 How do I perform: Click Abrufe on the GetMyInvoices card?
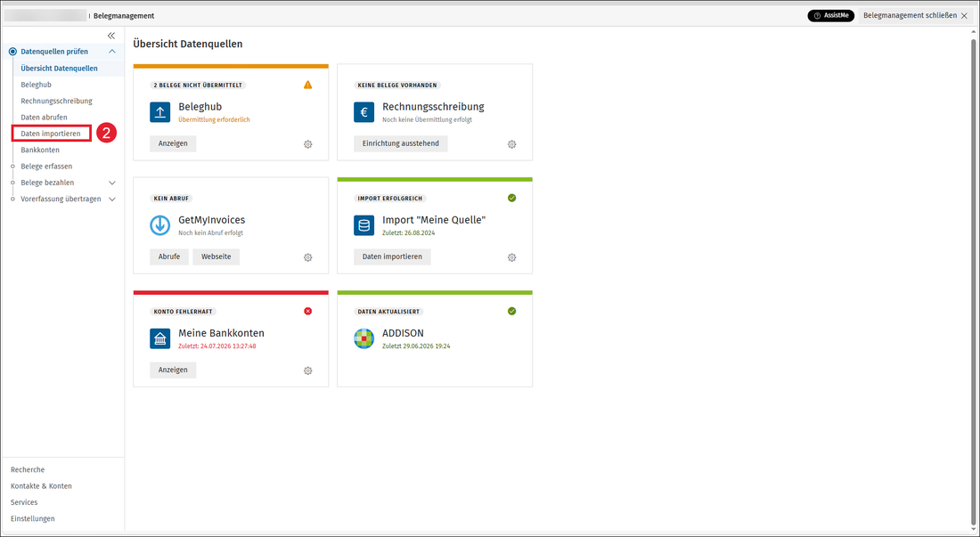tap(169, 256)
